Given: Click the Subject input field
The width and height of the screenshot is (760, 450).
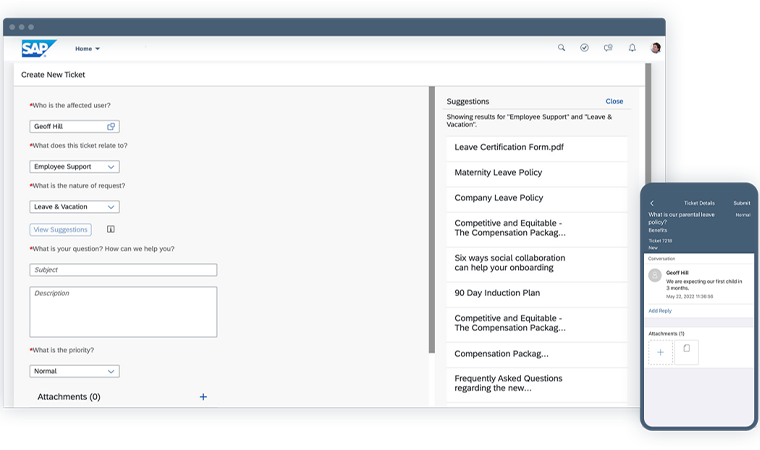Looking at the screenshot, I should pos(123,270).
